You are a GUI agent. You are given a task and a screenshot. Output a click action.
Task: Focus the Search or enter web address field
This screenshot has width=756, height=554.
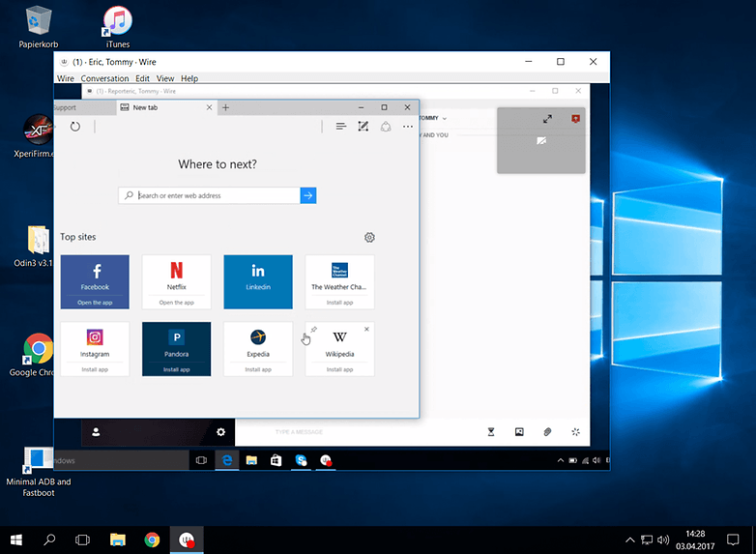pyautogui.click(x=209, y=195)
